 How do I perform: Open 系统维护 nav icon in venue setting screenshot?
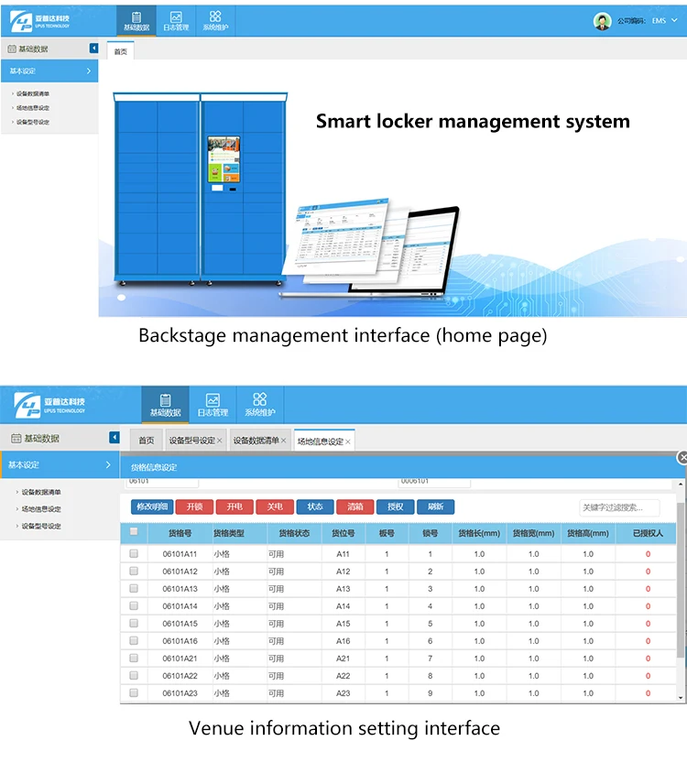pos(259,405)
